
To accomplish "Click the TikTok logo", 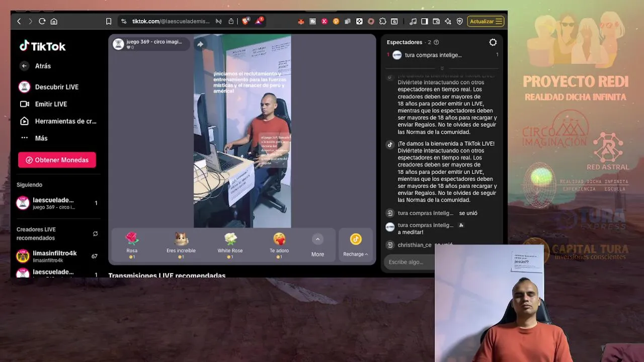I will tap(42, 46).
